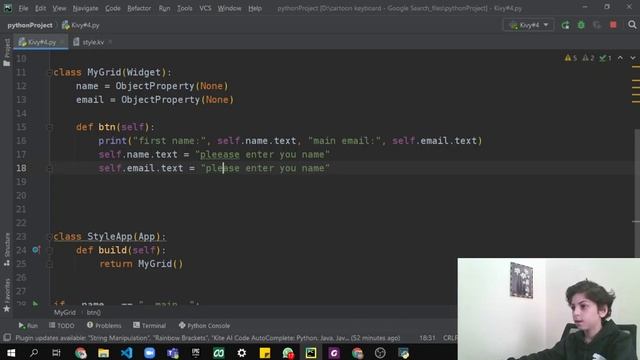Open Zoom from the taskbar
The image size is (640, 360).
coord(149,353)
